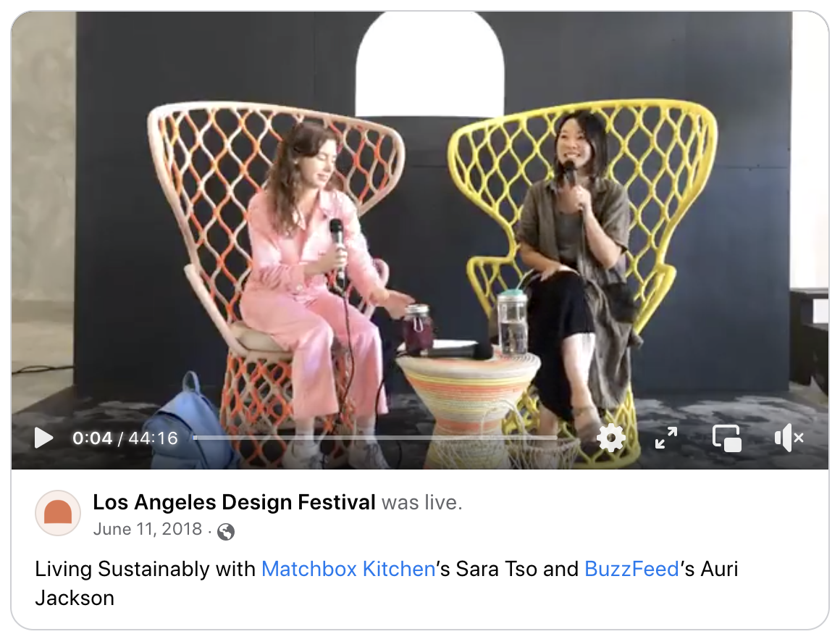Expand the video to fullscreen
This screenshot has width=840, height=642.
click(666, 438)
